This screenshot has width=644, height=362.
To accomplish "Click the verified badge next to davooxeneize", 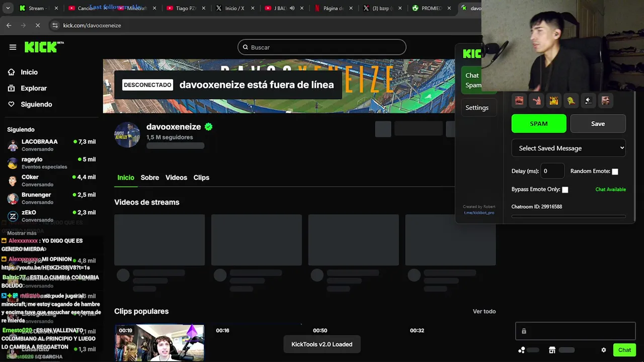I will [x=208, y=127].
